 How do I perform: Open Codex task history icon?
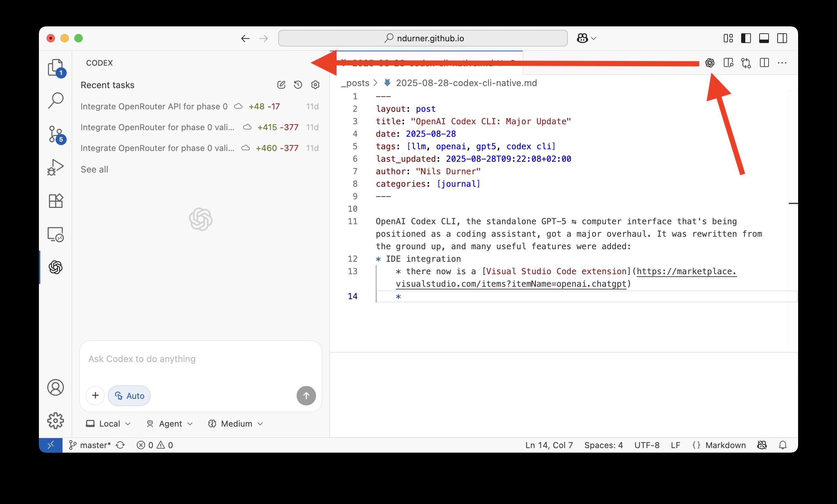click(298, 85)
